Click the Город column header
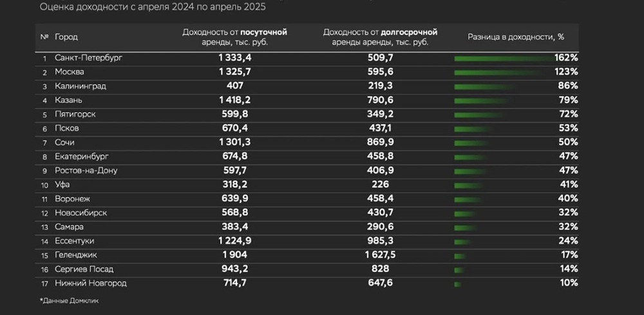The height and width of the screenshot is (315, 644). (66, 37)
